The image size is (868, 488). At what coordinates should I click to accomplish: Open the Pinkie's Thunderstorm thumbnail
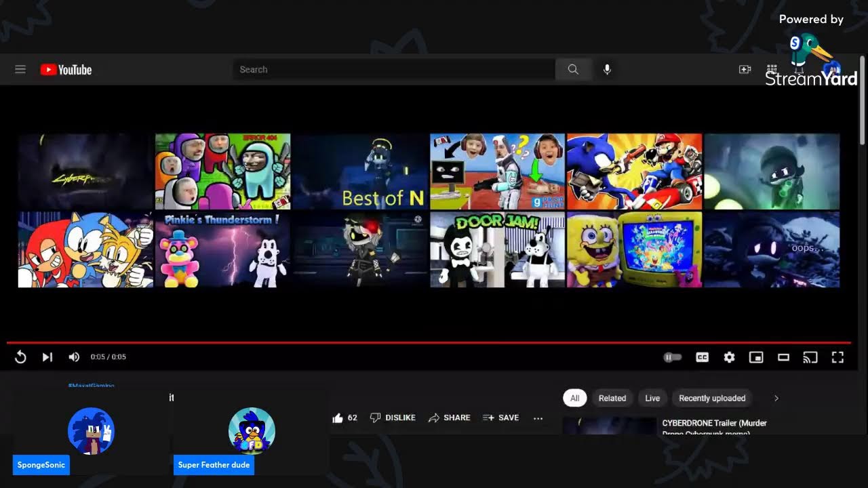(x=223, y=249)
